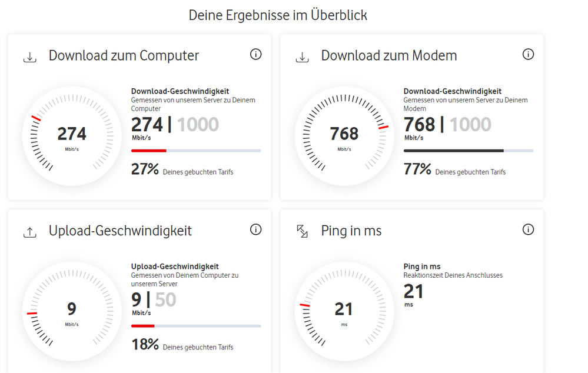
Task: Show info for Upload-Geschwindigkeit card
Action: point(255,229)
